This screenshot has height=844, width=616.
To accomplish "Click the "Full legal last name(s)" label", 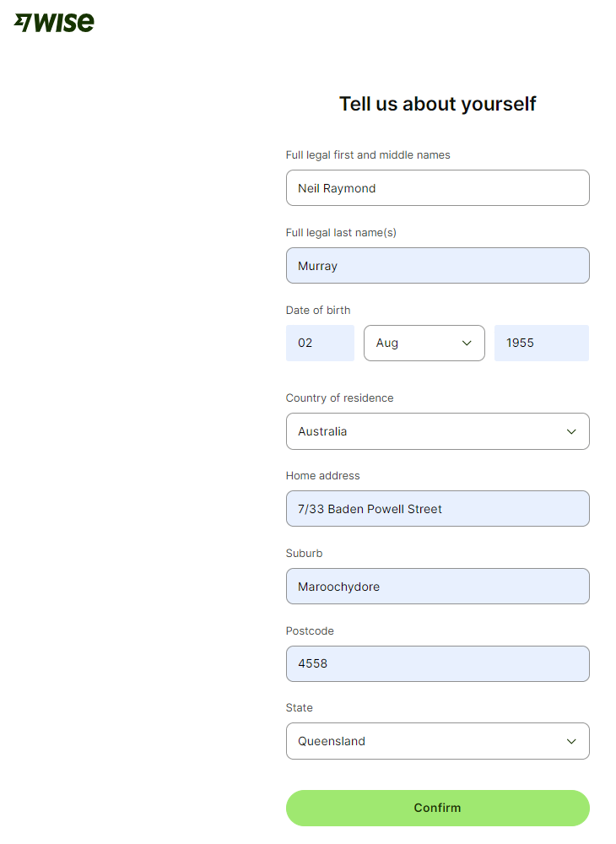I will (x=341, y=233).
